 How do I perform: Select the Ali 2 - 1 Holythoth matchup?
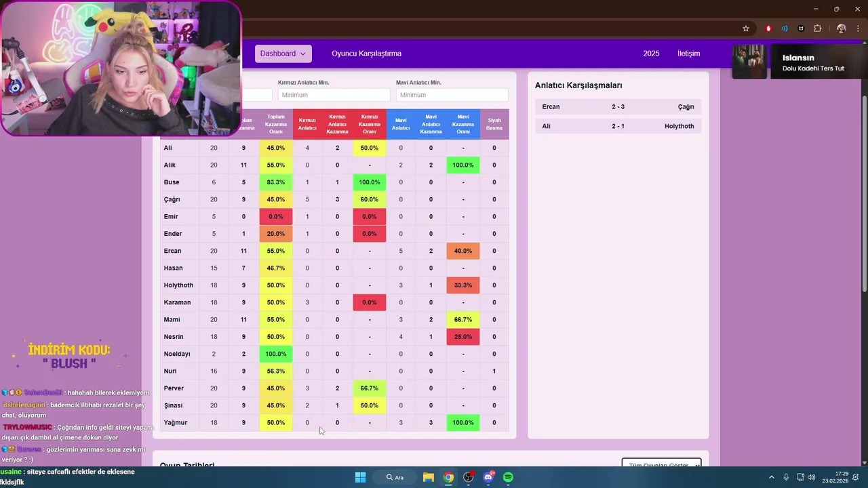(x=618, y=126)
